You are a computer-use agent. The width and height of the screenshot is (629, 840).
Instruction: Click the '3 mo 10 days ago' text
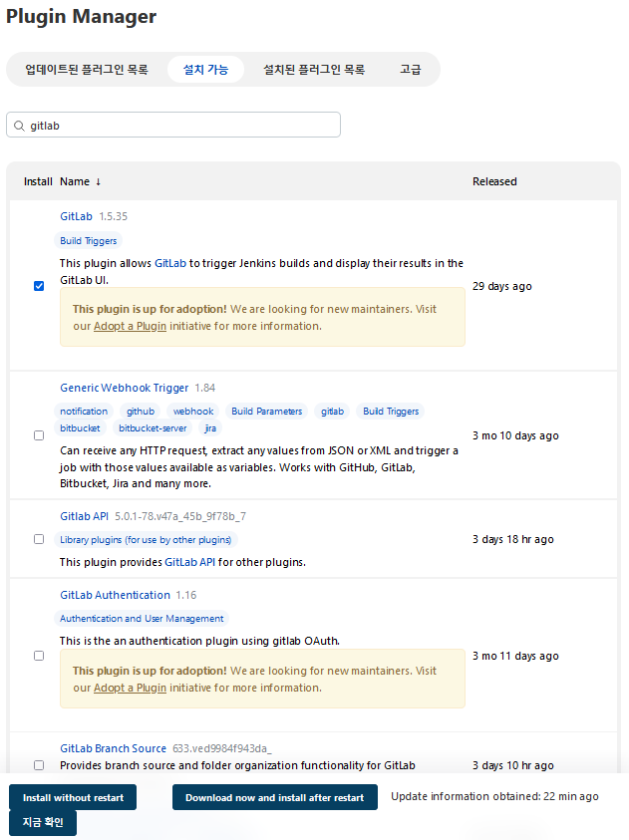point(515,435)
